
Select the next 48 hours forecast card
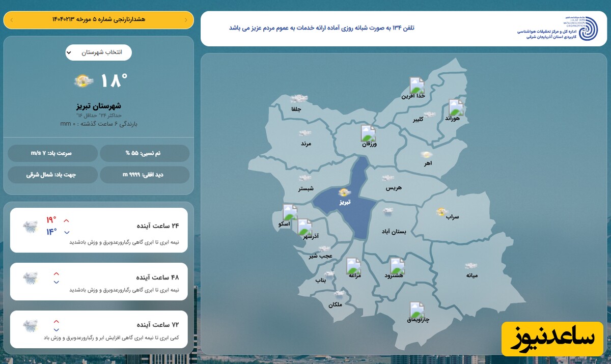(x=99, y=281)
